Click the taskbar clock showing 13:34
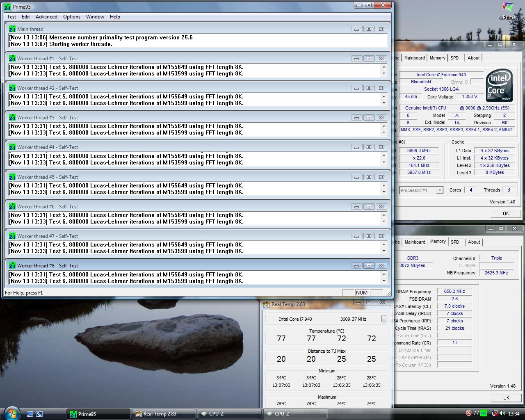 514,413
